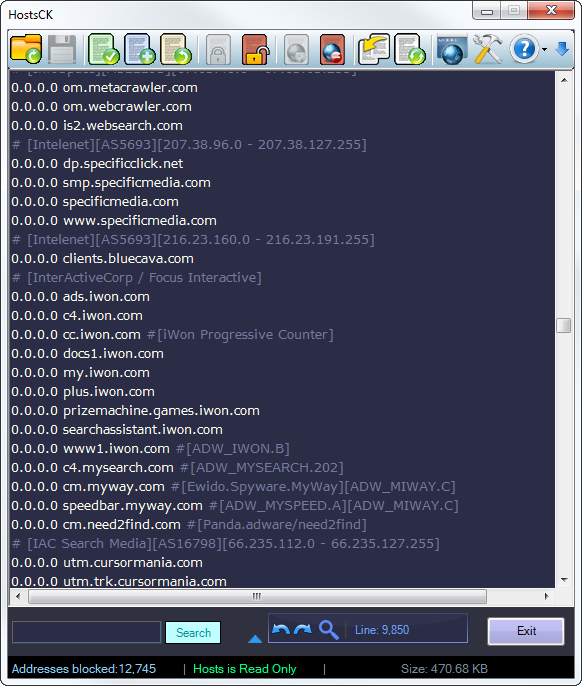The image size is (582, 686).
Task: Click the blue document plus icon
Action: (x=140, y=49)
